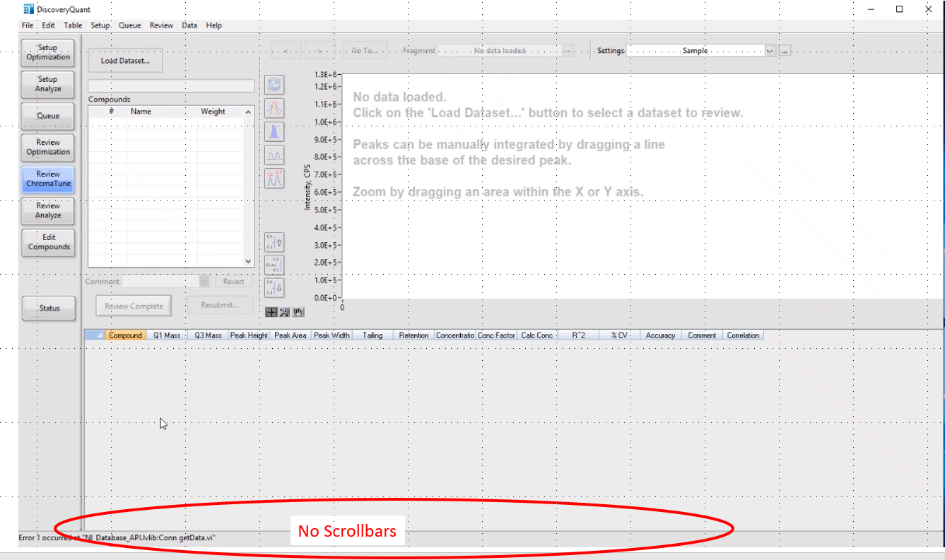Viewport: 945px width, 560px height.
Task: Click the Go To... button
Action: (x=365, y=51)
